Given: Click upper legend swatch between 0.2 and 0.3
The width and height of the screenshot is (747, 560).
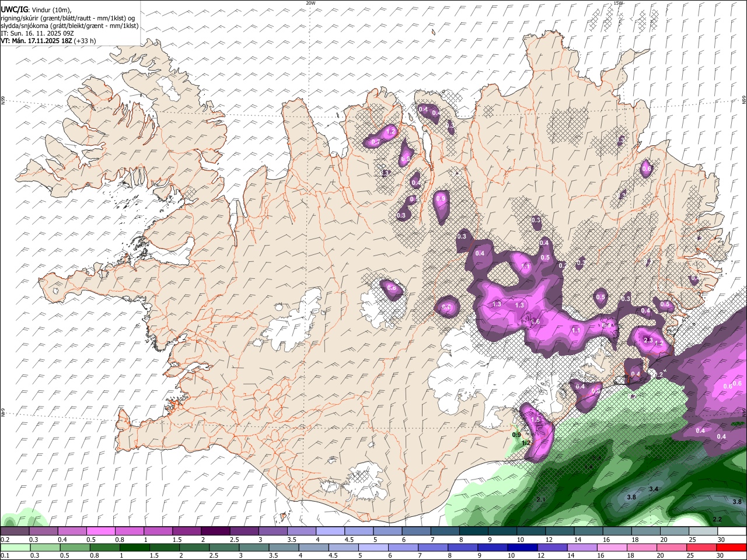Looking at the screenshot, I should (15, 531).
